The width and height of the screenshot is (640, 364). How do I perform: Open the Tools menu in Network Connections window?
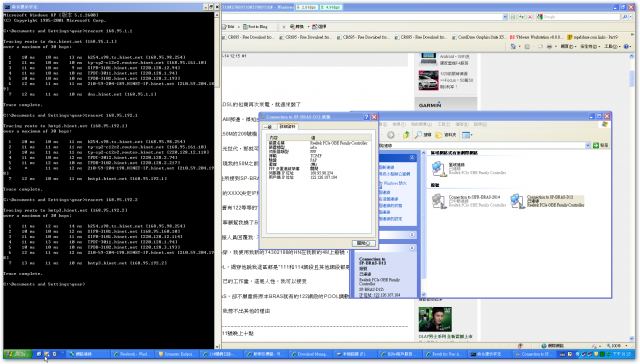coord(443,124)
